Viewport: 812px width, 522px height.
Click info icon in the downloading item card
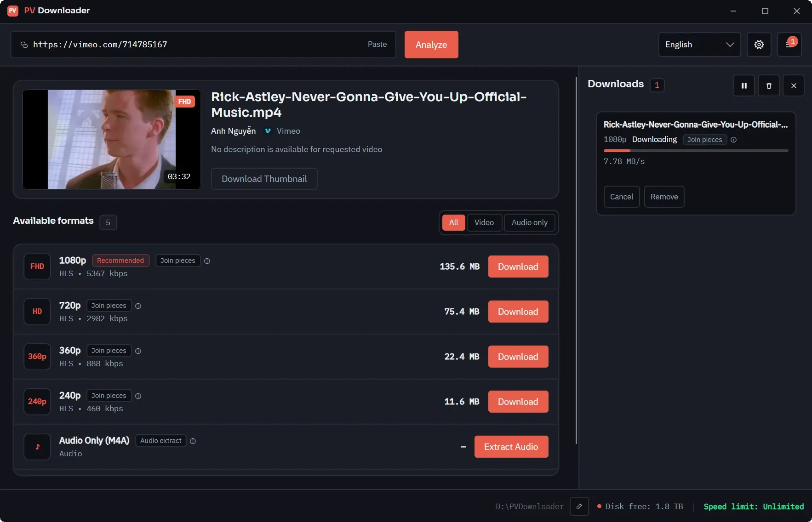coord(734,140)
